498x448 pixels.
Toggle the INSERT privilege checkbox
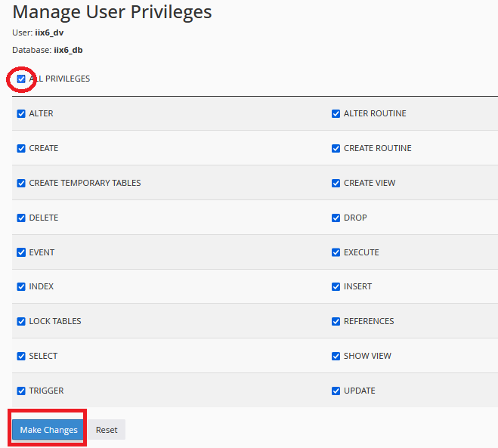point(336,287)
